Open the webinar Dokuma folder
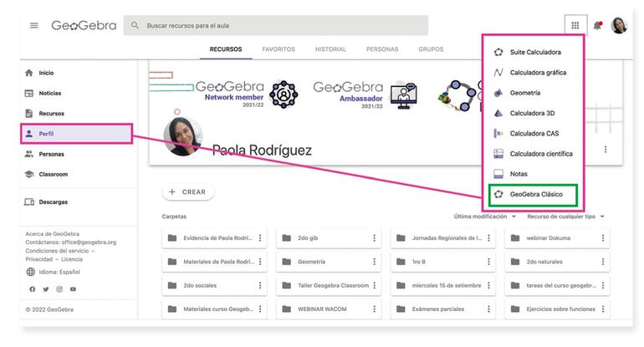The height and width of the screenshot is (347, 644). pos(557,238)
